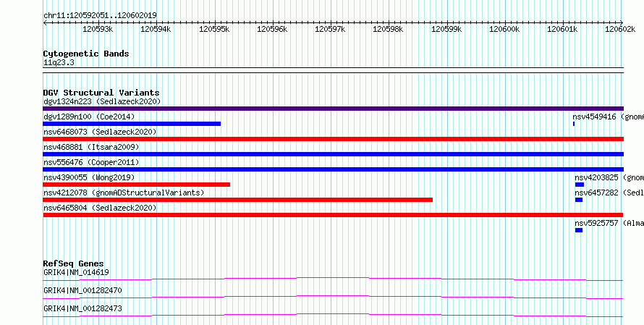Screen dimensions: 644x325
Task: Click the 120601k ruler tick label
Action: point(562,29)
